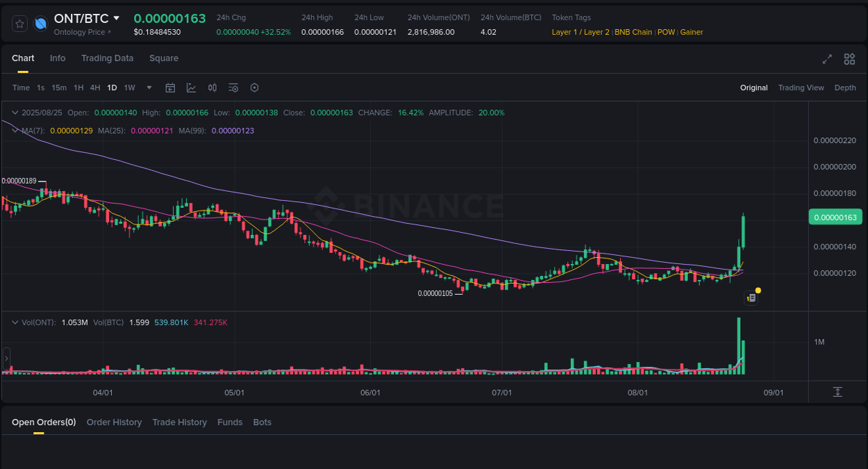Viewport: 868px width, 469px height.
Task: Switch to Depth chart view
Action: coord(845,88)
